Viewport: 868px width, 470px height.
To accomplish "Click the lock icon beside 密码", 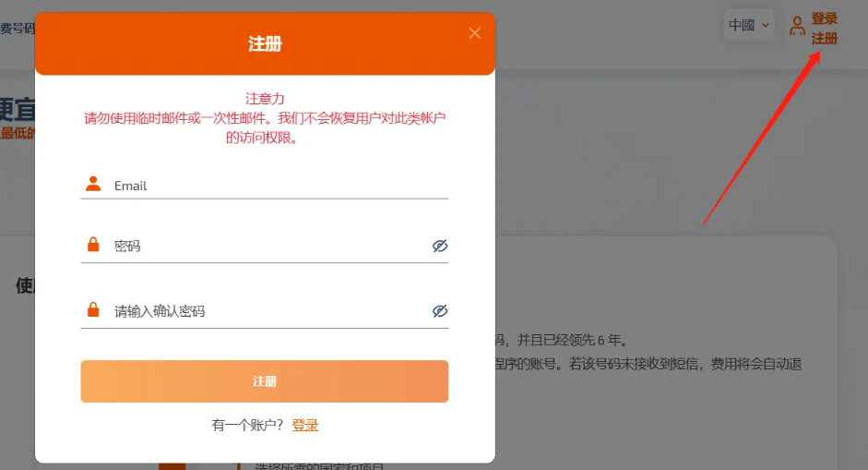I will click(x=93, y=246).
